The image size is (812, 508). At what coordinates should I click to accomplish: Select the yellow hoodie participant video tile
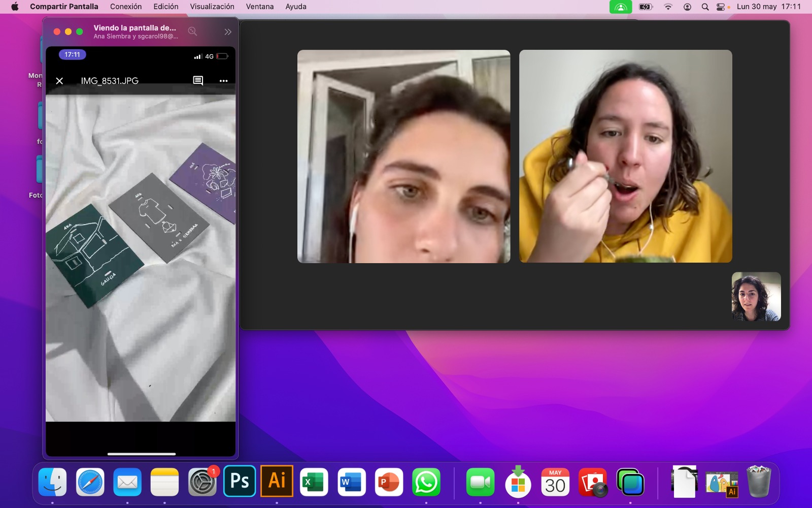tap(625, 156)
